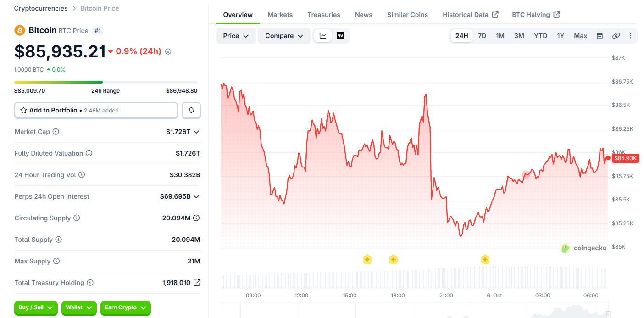Open the Price dropdown

coord(236,36)
